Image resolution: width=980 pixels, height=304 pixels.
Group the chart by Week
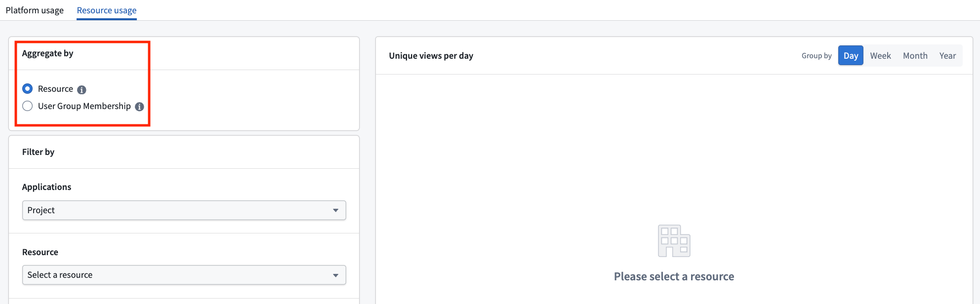coord(880,56)
